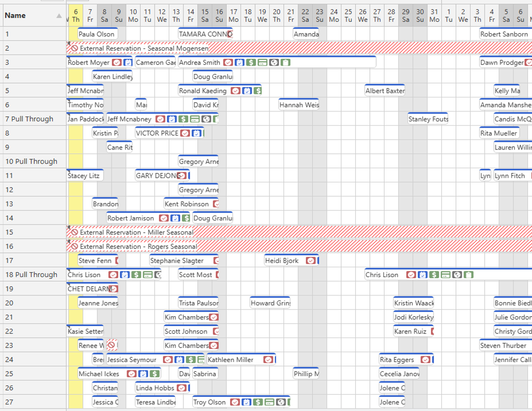Click clipboard icon on second Chris Lison reservation
Viewport: 532px width, 411px height.
tap(468, 275)
